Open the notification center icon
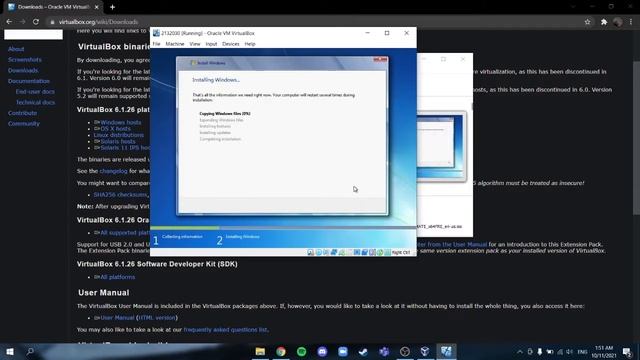The image size is (640, 360). [x=627, y=351]
